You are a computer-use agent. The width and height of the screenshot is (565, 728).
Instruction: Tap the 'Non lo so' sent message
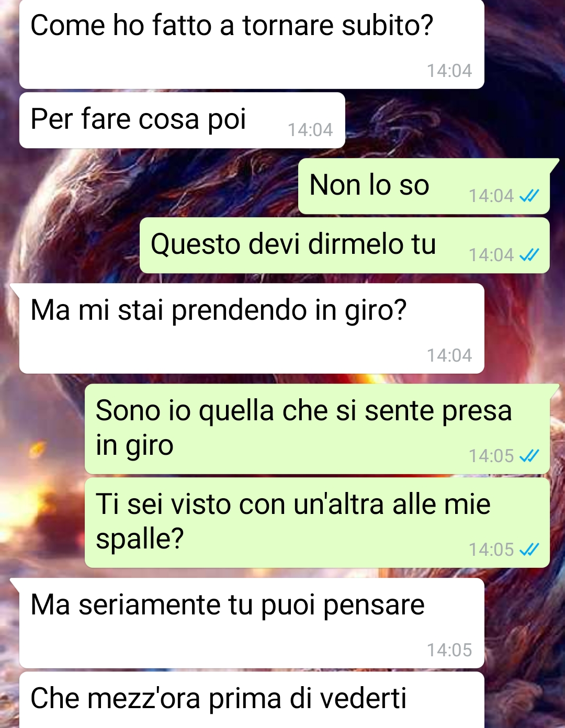(x=424, y=186)
